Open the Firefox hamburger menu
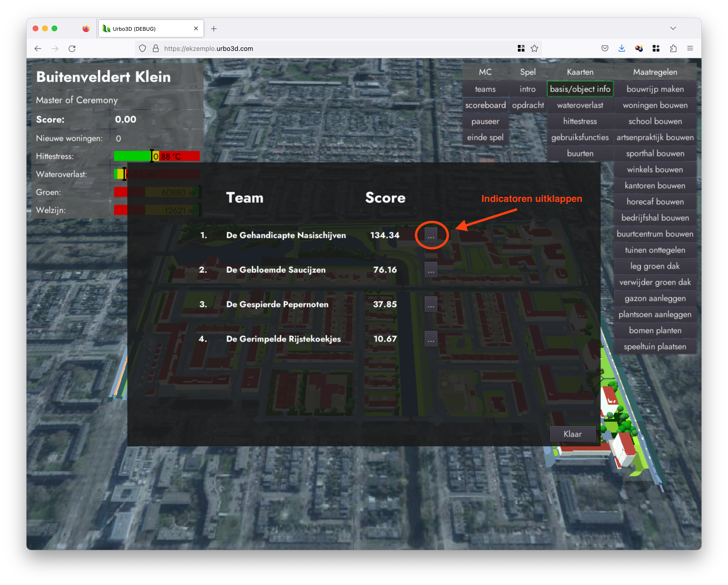728x585 pixels. [690, 49]
